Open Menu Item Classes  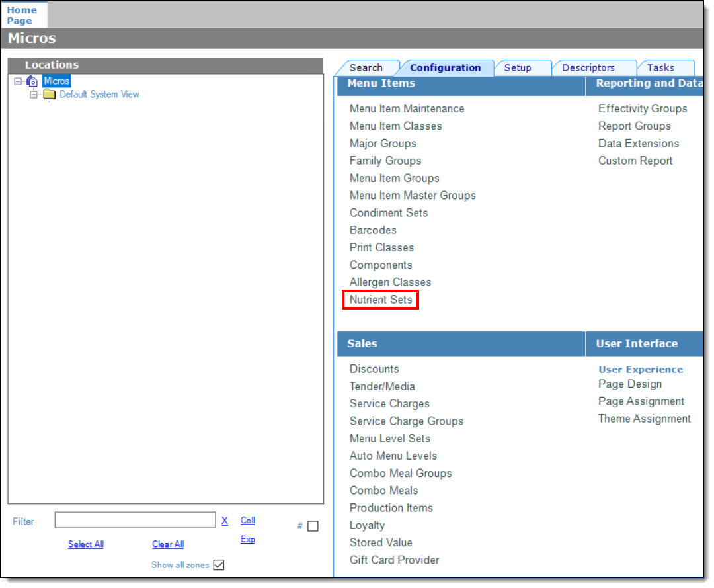click(396, 126)
